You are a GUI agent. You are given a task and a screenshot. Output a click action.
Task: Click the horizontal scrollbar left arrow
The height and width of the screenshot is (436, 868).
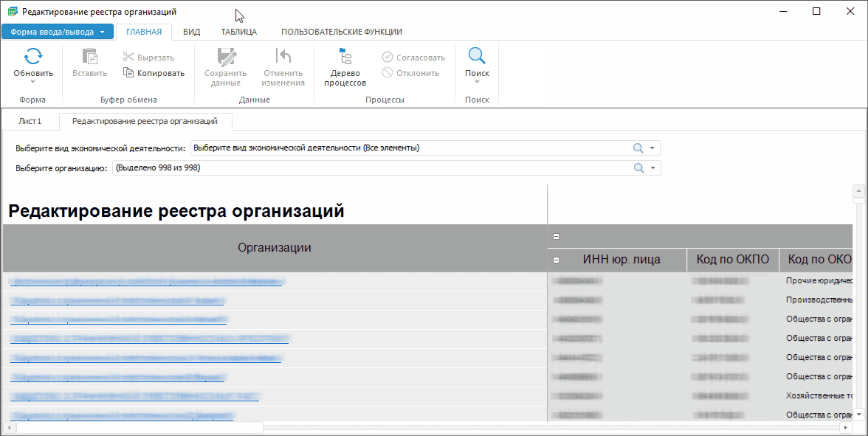click(10, 428)
